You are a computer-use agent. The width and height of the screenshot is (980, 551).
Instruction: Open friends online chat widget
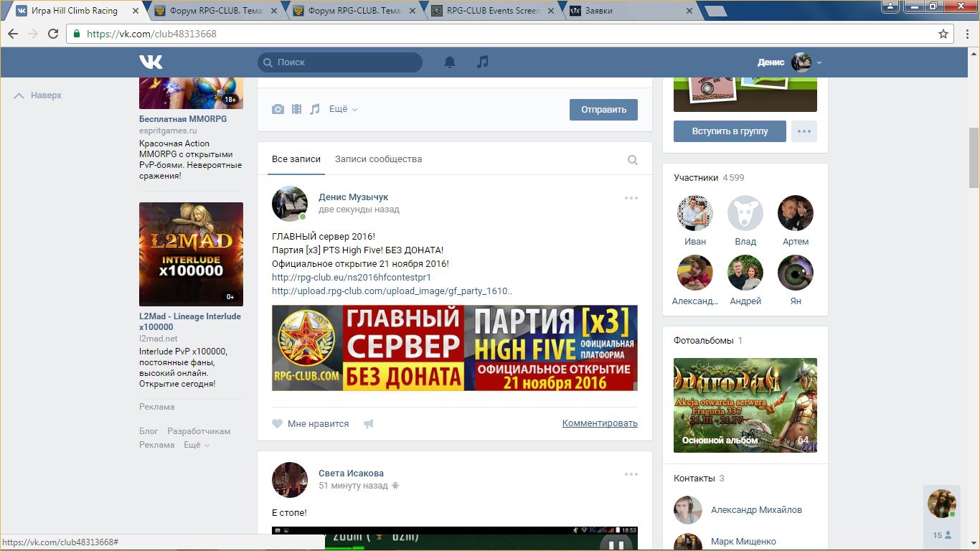[942, 516]
